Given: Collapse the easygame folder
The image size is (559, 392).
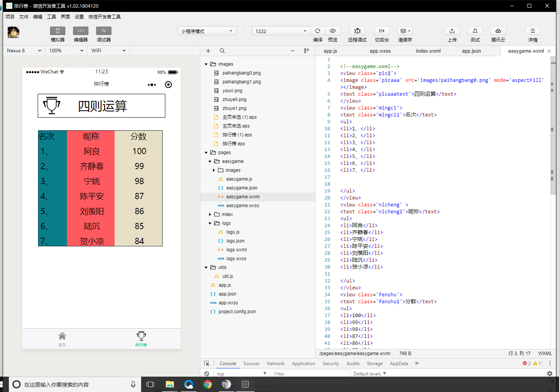Looking at the screenshot, I should point(210,161).
